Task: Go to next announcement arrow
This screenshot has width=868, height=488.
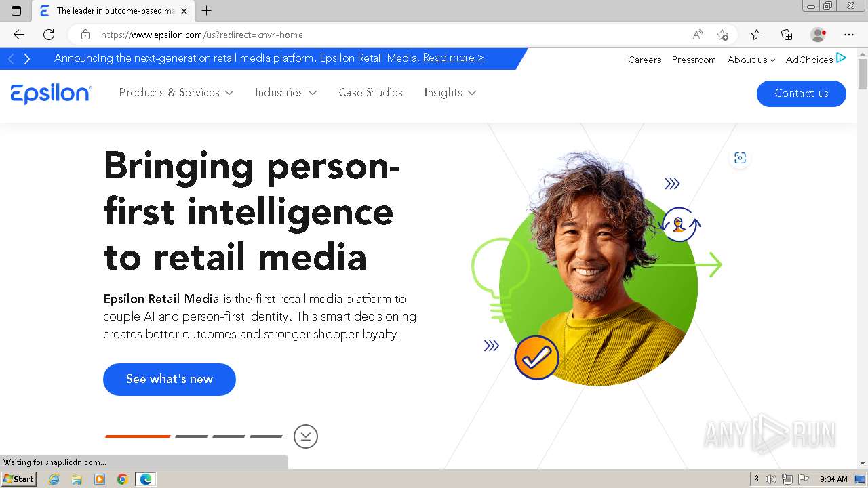Action: coord(27,59)
